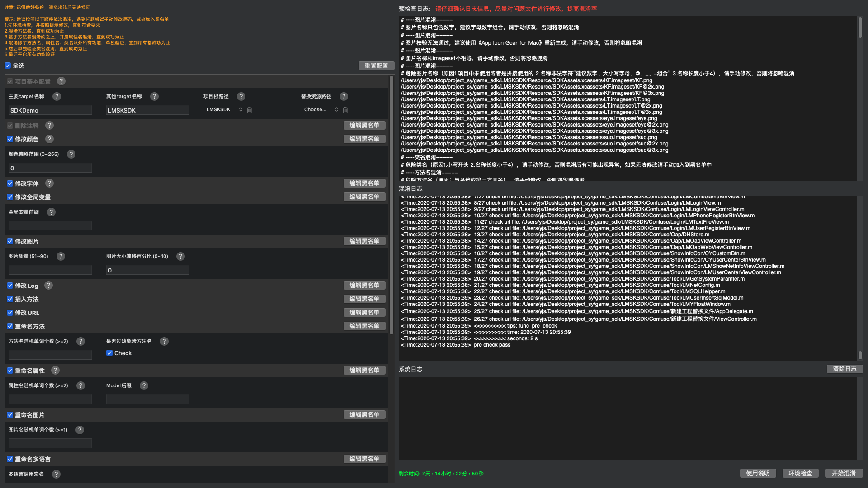
Task: Click the remaining time text 剩余时间
Action: [441, 474]
